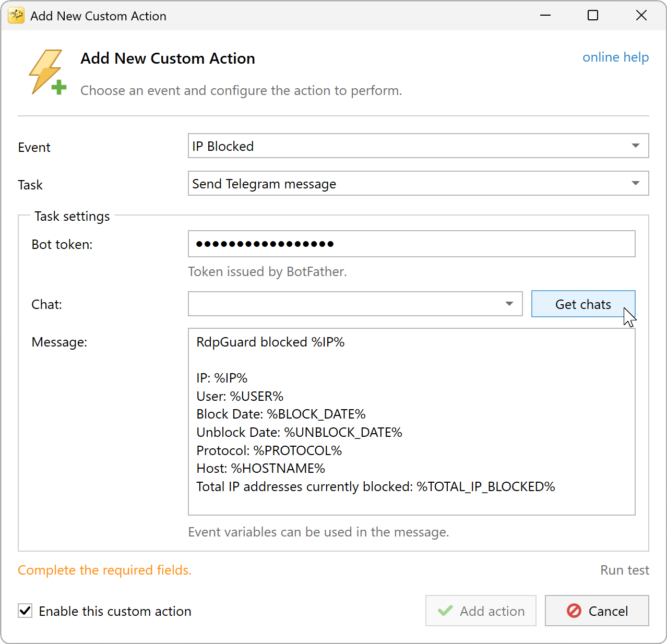This screenshot has height=644, width=667.
Task: Click the 'Token issued by BotFather.' hint
Action: (x=267, y=271)
